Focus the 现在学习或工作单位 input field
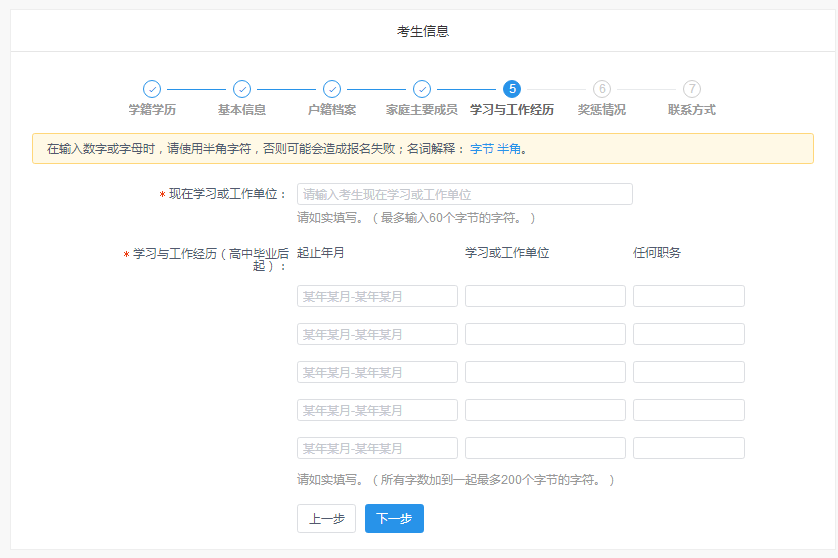 tap(464, 194)
